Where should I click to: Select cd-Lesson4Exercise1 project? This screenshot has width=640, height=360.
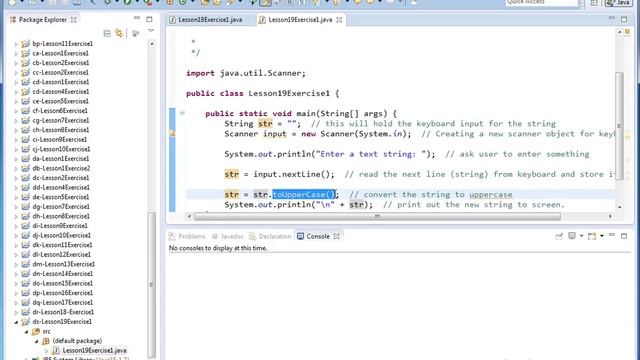pyautogui.click(x=60, y=91)
